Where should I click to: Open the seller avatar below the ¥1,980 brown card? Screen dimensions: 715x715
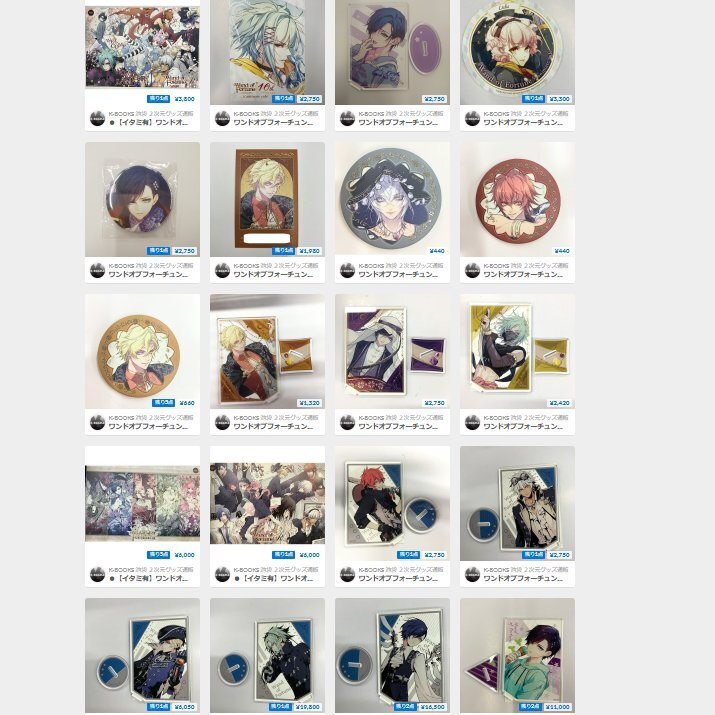click(x=223, y=270)
